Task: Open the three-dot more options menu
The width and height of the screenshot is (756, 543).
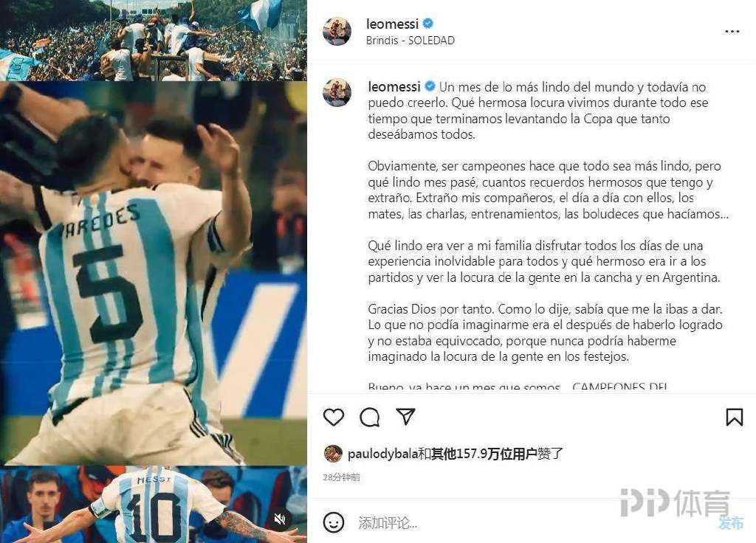Action: [732, 31]
